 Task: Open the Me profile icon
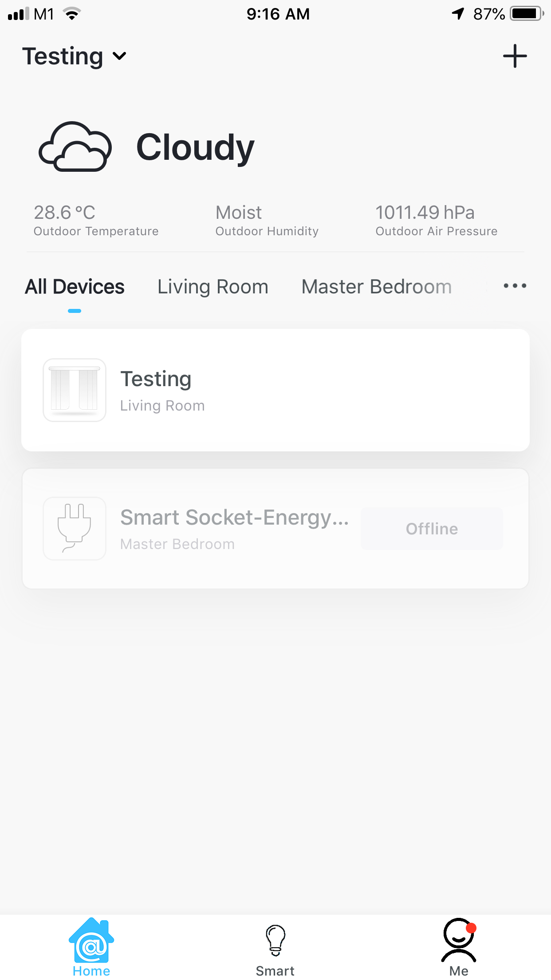tap(459, 940)
